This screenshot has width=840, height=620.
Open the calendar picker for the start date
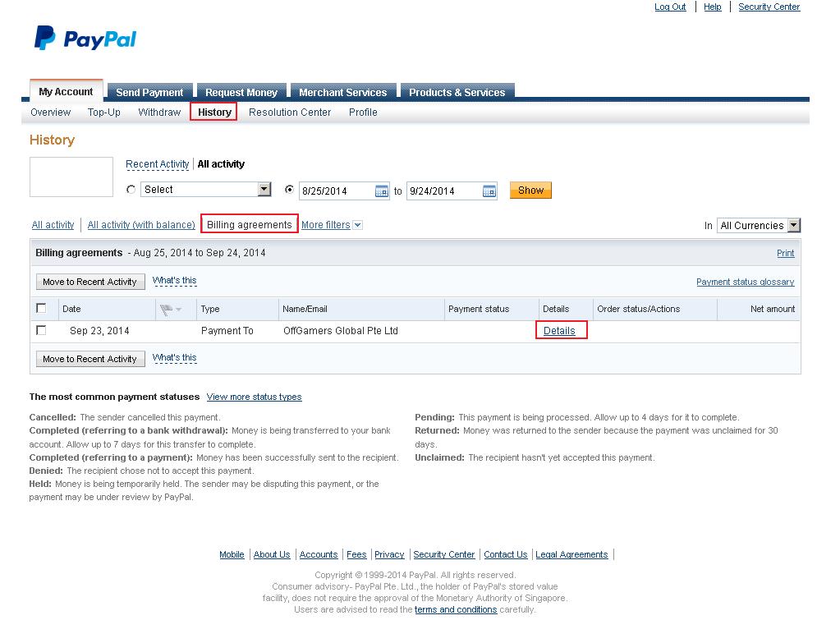click(x=380, y=190)
